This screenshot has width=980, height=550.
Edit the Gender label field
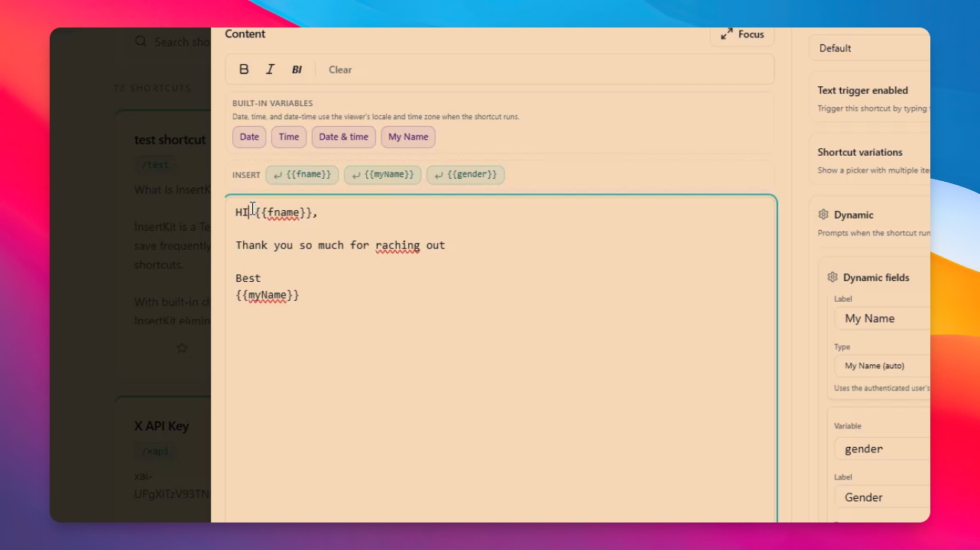(x=882, y=497)
